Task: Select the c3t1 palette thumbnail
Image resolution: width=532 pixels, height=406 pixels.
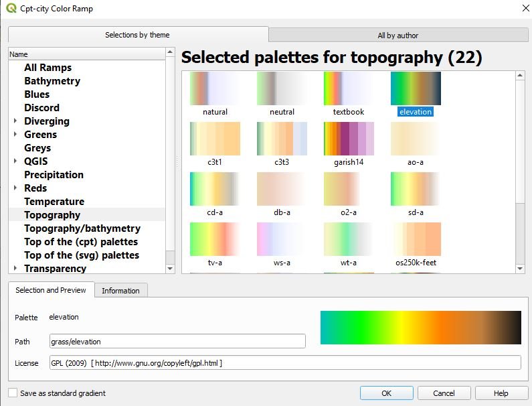Action: tap(215, 139)
